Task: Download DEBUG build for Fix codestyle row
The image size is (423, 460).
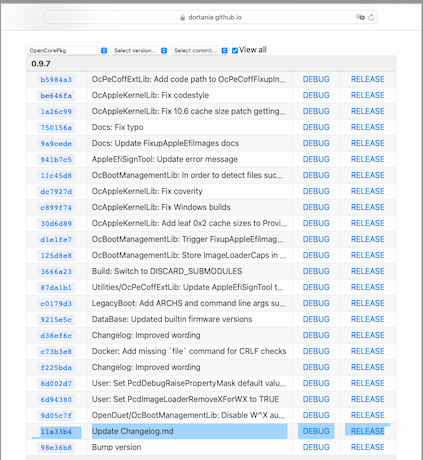Action: 316,95
